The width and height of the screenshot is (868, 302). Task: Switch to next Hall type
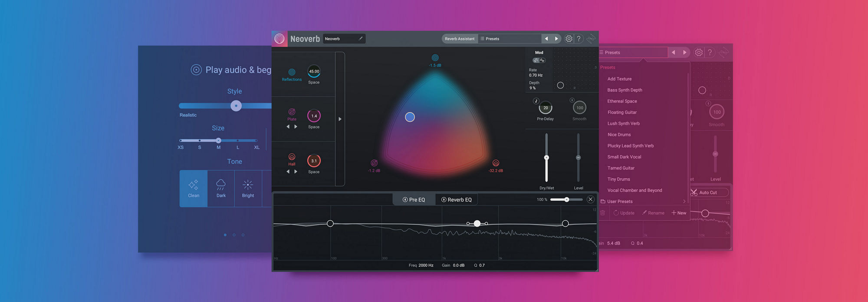(x=296, y=172)
